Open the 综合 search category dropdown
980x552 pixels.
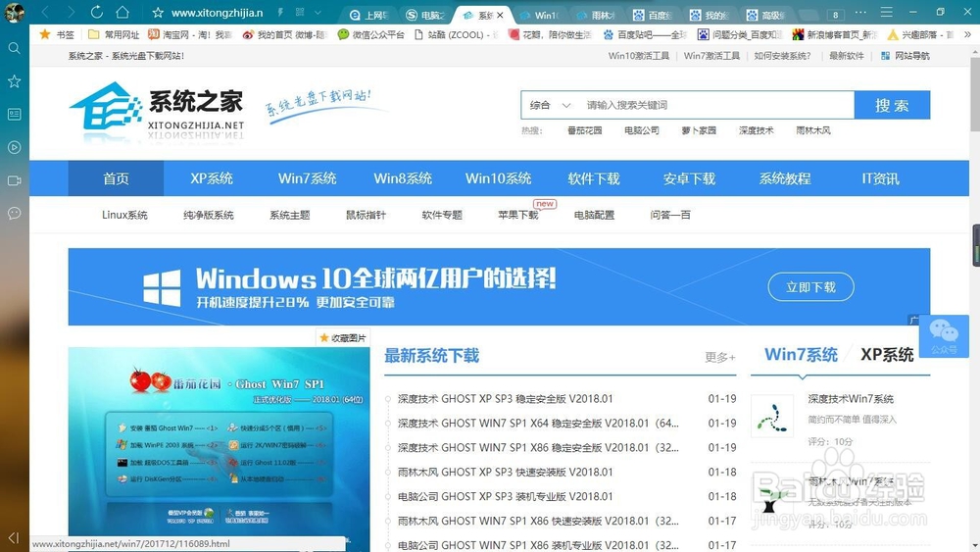point(550,105)
